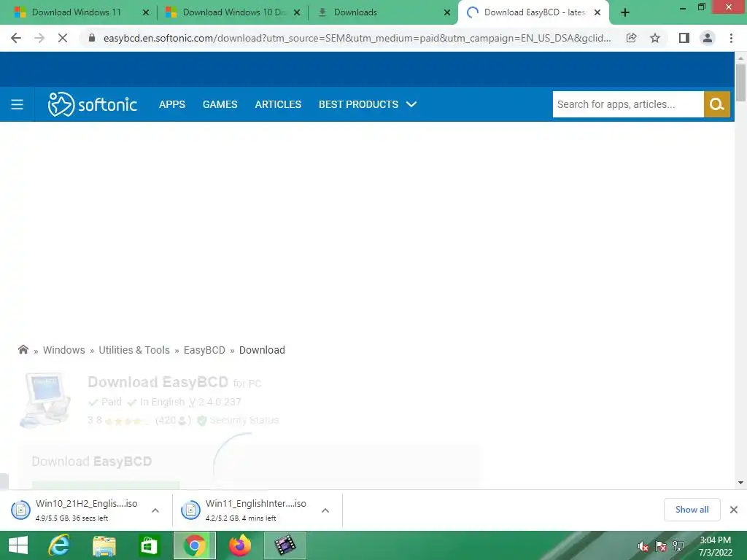747x560 pixels.
Task: Click the orange search magnifier button
Action: tap(716, 104)
